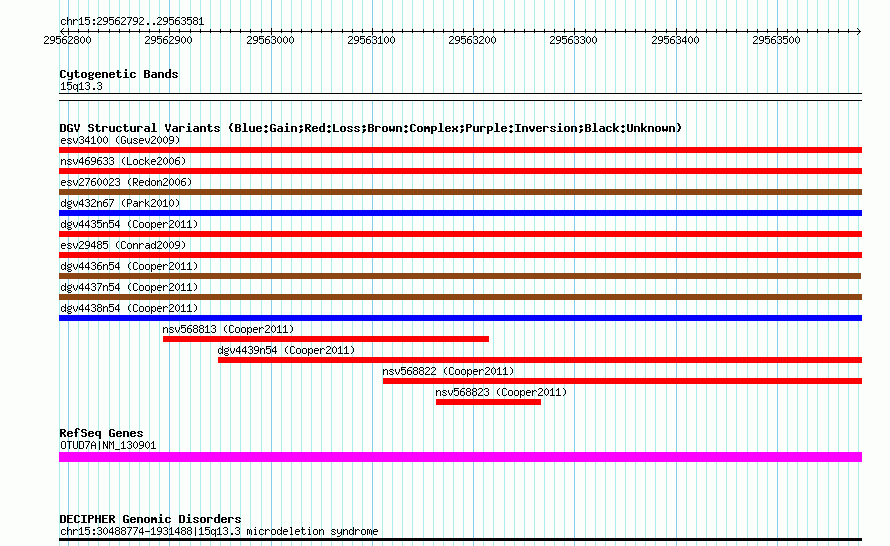The image size is (890, 546).
Task: Click the esv2760023 (Redon2006) brown complex bar
Action: coord(460,192)
